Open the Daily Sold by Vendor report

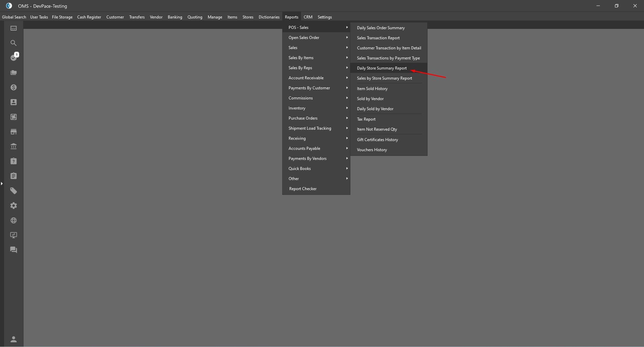point(389,109)
